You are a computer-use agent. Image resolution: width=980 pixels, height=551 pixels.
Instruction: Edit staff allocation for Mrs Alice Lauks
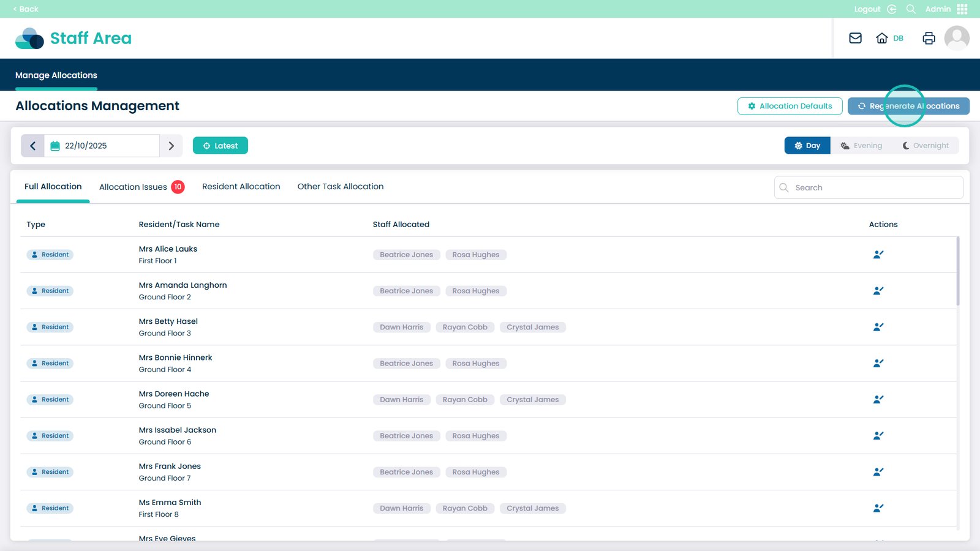[x=878, y=255]
